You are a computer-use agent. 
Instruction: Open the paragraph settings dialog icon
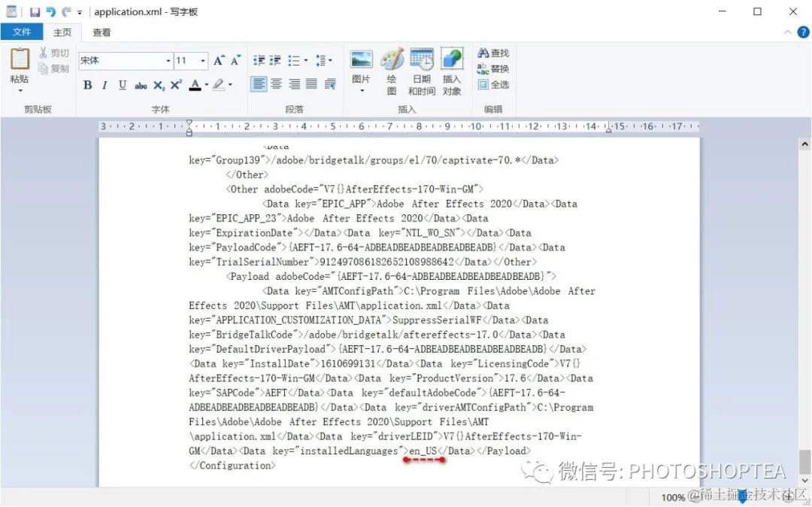[x=330, y=84]
